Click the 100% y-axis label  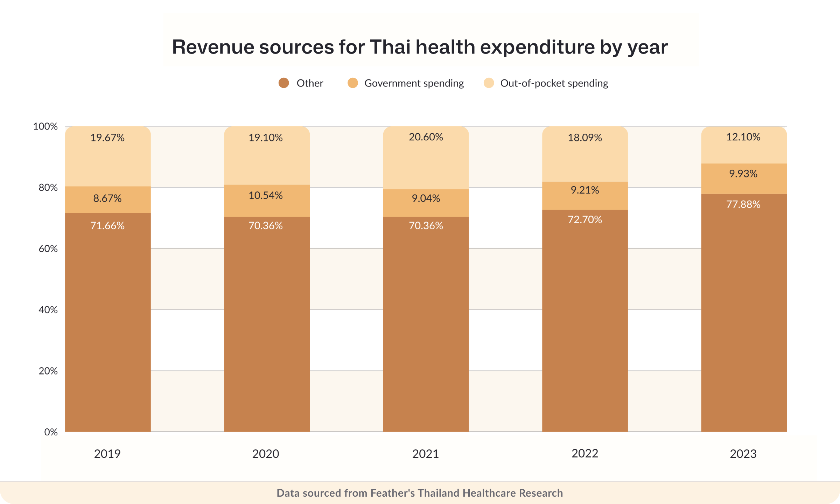pos(45,126)
